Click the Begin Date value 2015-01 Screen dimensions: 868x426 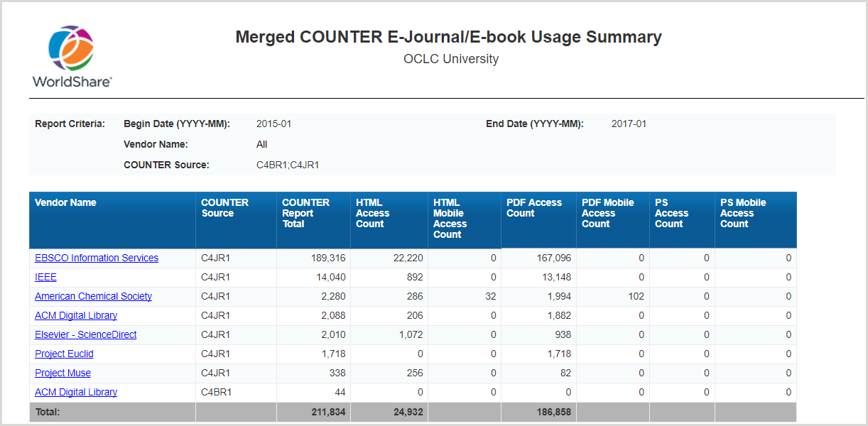(273, 124)
